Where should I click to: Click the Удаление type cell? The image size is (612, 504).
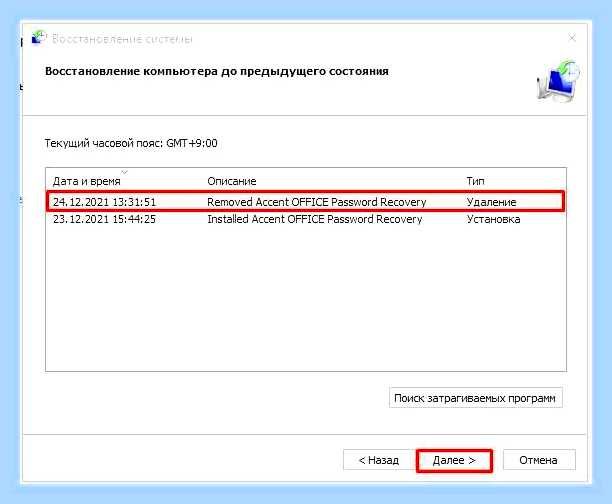491,202
